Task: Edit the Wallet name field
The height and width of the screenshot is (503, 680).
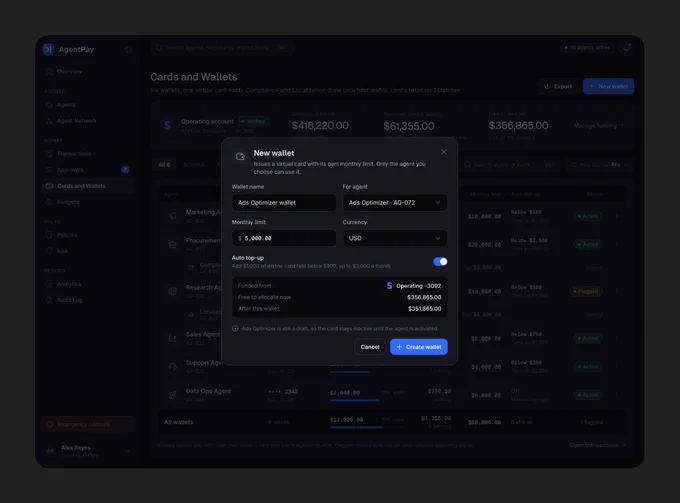Action: (x=284, y=203)
